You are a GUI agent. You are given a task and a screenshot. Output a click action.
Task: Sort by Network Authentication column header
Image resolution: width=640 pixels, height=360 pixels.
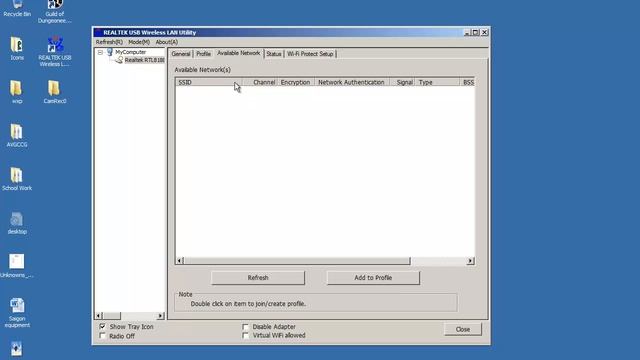tap(352, 82)
